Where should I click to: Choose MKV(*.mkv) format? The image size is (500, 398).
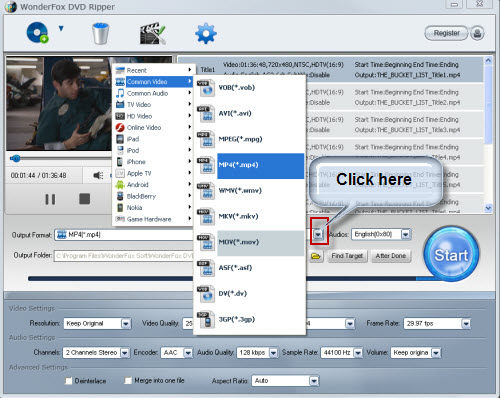(x=250, y=216)
